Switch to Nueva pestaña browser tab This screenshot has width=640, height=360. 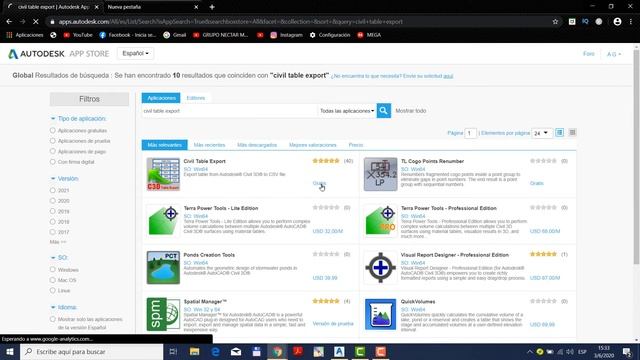point(152,7)
